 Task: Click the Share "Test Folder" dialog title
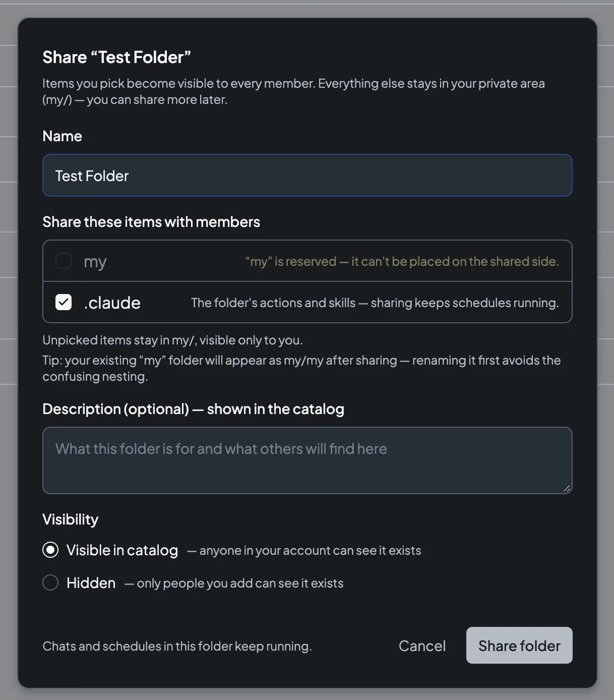click(x=116, y=57)
